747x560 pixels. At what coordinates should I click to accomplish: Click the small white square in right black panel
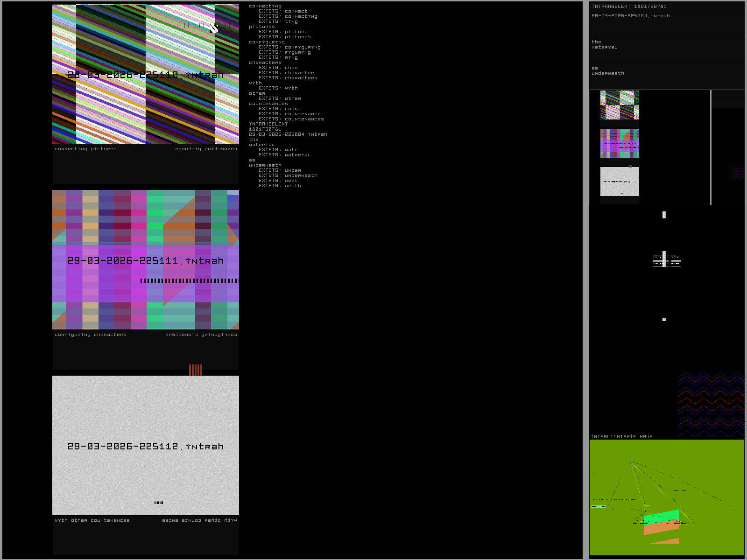664,320
